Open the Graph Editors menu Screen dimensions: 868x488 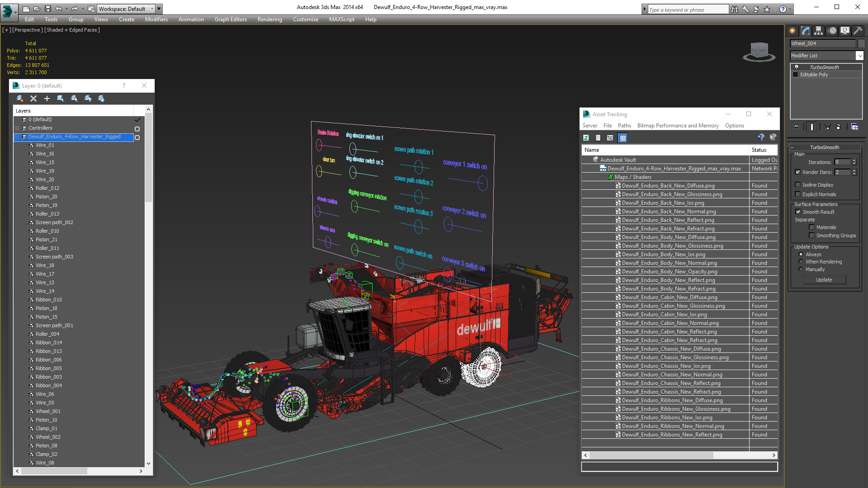231,19
